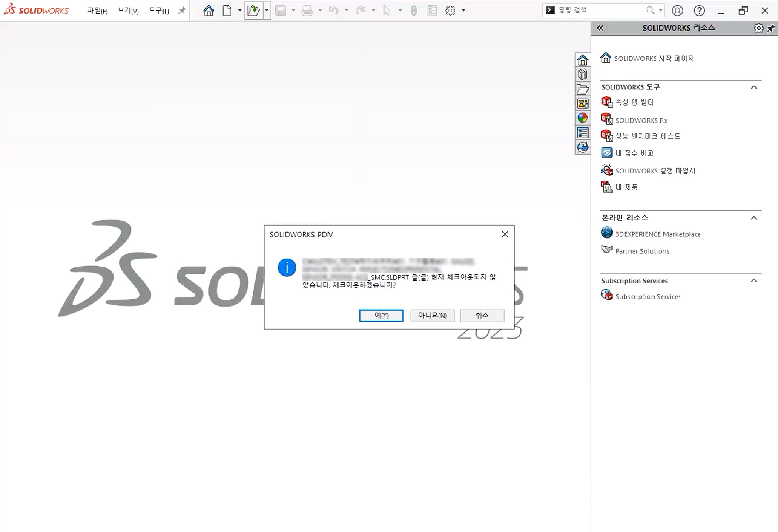
Task: Click 아니요(N) button in PDM dialog
Action: [432, 316]
